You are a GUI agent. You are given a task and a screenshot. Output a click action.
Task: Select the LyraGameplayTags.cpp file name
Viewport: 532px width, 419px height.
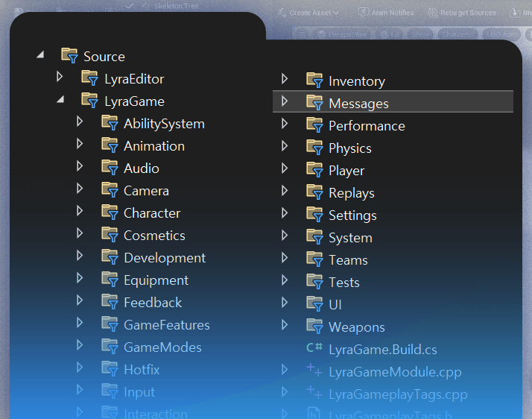pos(399,395)
